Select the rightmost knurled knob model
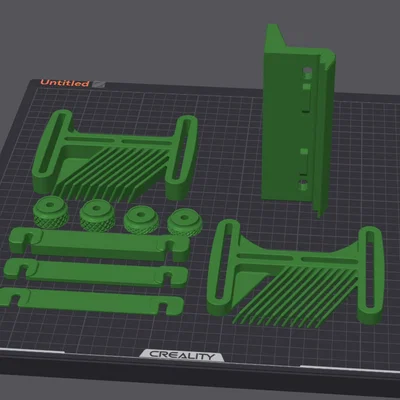Screen dimensions: 400x400 [184, 222]
